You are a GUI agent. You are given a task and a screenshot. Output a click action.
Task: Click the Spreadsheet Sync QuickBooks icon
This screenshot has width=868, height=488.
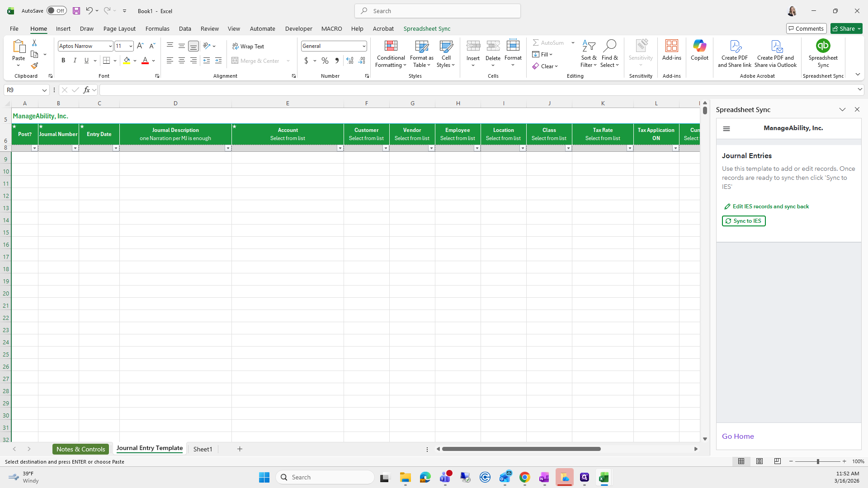pos(823,46)
